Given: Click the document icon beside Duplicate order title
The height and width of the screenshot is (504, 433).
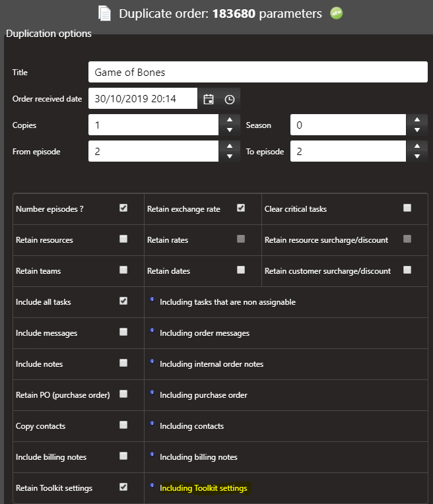Looking at the screenshot, I should tap(104, 13).
